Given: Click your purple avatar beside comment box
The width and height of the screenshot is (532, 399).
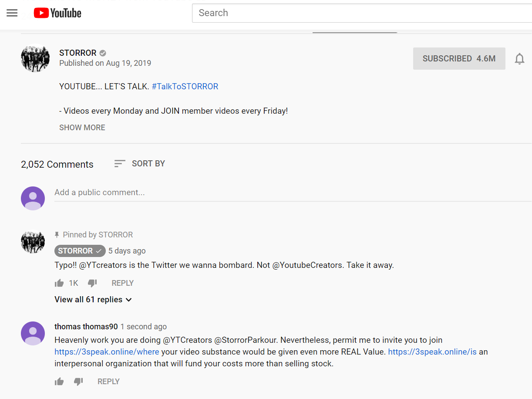Looking at the screenshot, I should (33, 198).
